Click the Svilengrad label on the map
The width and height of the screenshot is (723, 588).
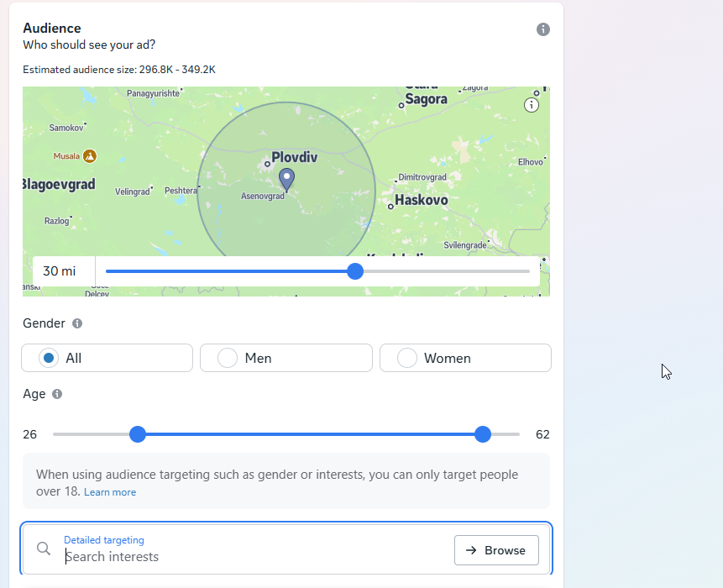pos(465,245)
